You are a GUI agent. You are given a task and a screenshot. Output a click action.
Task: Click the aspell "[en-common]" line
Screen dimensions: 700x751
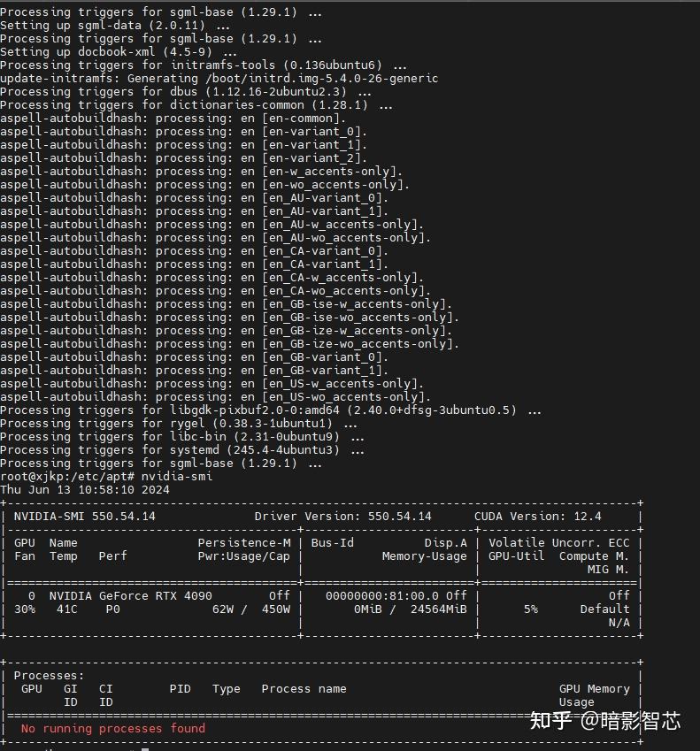click(173, 119)
